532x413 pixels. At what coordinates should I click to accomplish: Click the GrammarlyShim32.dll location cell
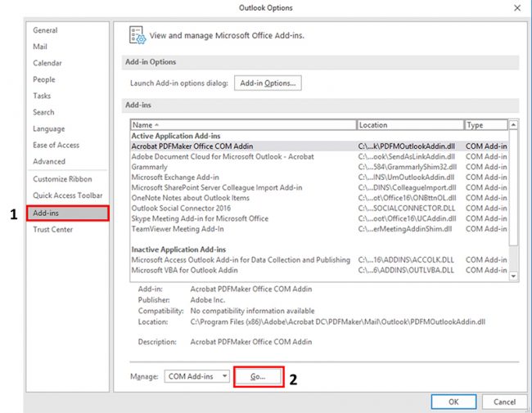click(x=407, y=167)
